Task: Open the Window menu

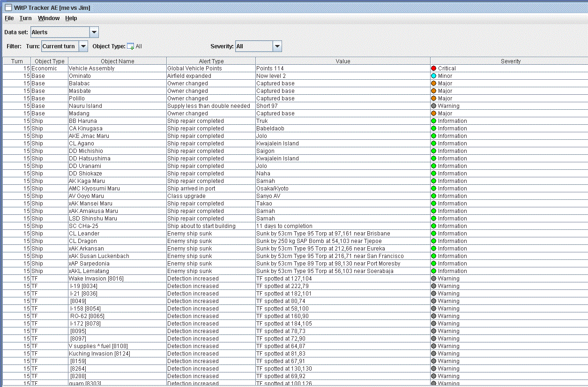Action: [x=49, y=18]
